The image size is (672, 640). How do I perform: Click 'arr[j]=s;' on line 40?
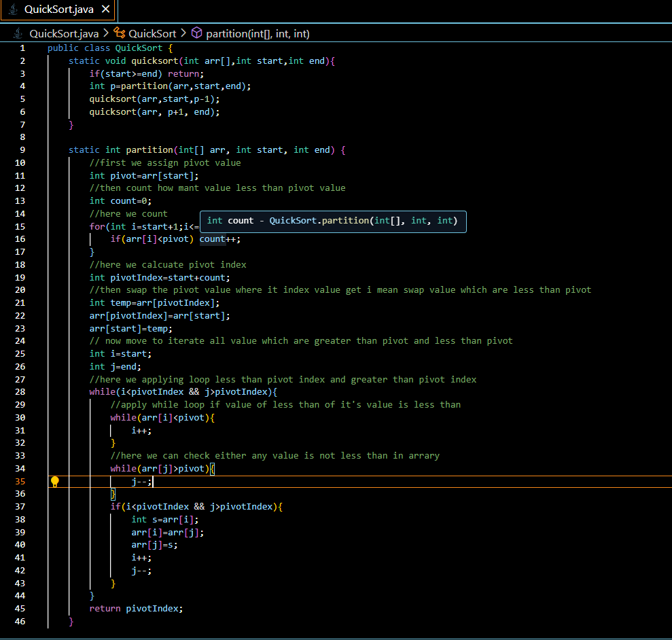point(154,545)
